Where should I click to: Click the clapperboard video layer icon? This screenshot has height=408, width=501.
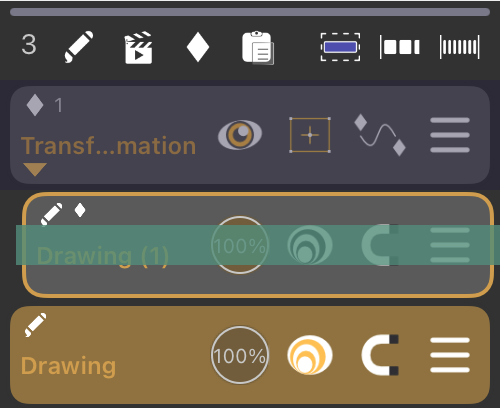tap(138, 47)
